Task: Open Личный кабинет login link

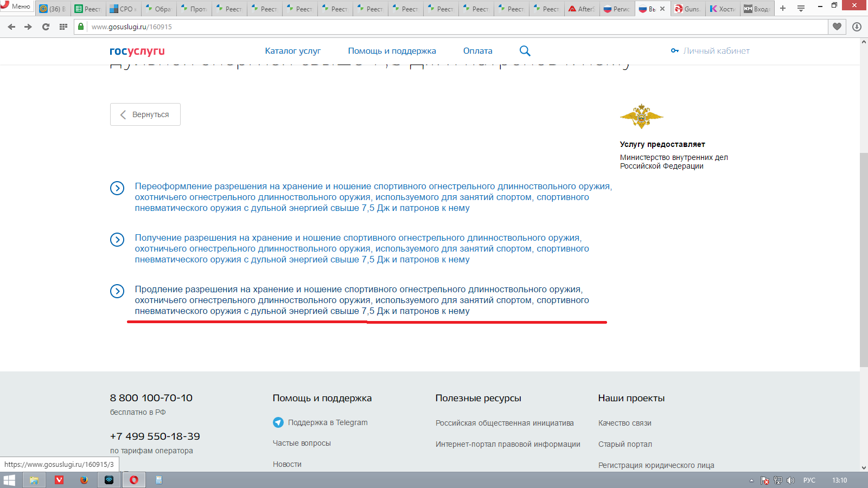Action: (711, 51)
